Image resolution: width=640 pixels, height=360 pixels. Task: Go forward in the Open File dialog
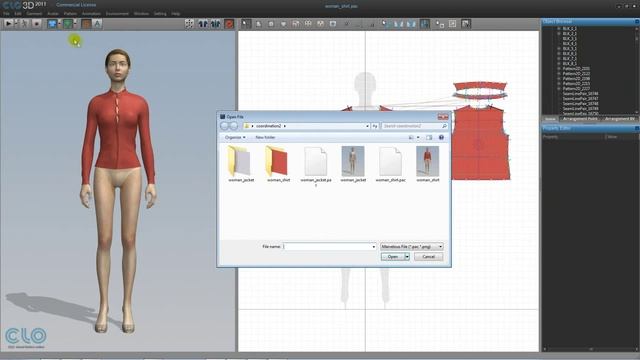click(233, 126)
